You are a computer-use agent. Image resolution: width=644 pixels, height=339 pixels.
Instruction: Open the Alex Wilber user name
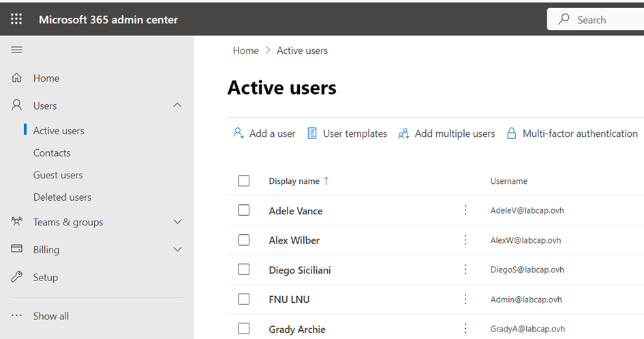(294, 240)
